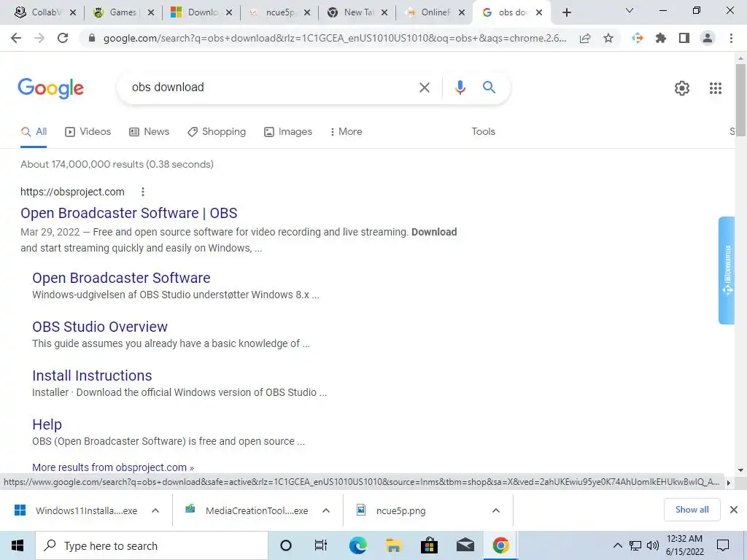The image size is (747, 560).
Task: Click the Google logo
Action: click(51, 88)
